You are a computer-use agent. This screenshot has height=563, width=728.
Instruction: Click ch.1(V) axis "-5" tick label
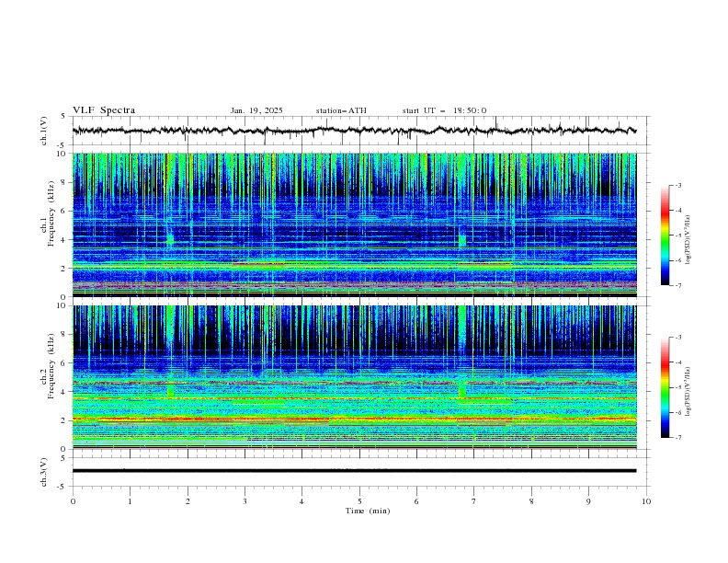(63, 145)
